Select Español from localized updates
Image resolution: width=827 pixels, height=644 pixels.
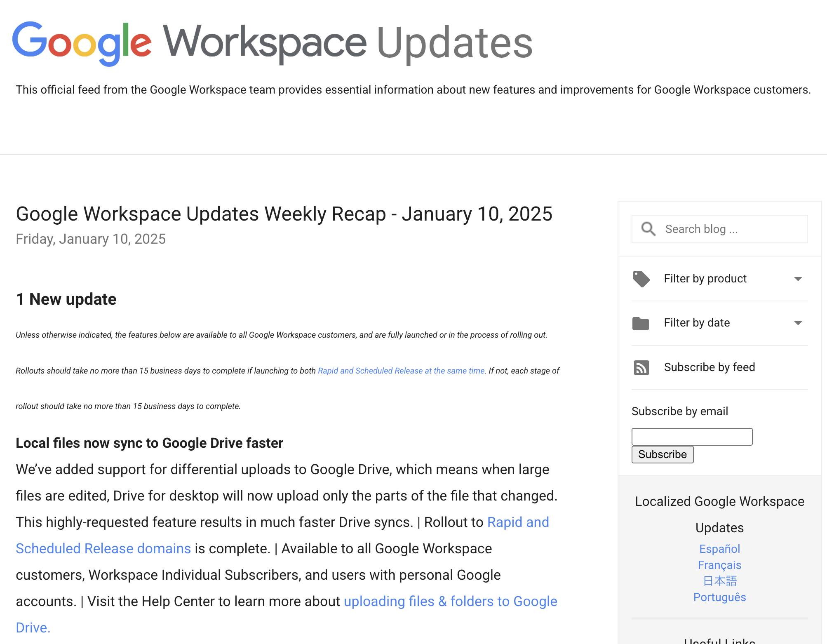pyautogui.click(x=719, y=549)
